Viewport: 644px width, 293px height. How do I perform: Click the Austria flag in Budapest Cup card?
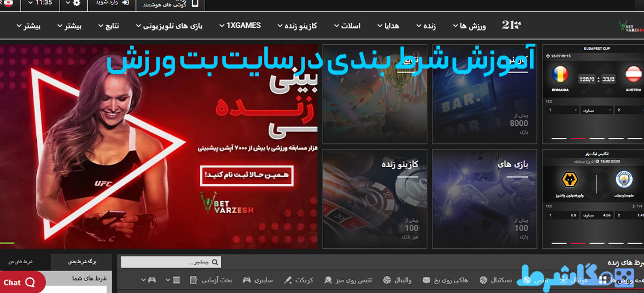coord(634,75)
